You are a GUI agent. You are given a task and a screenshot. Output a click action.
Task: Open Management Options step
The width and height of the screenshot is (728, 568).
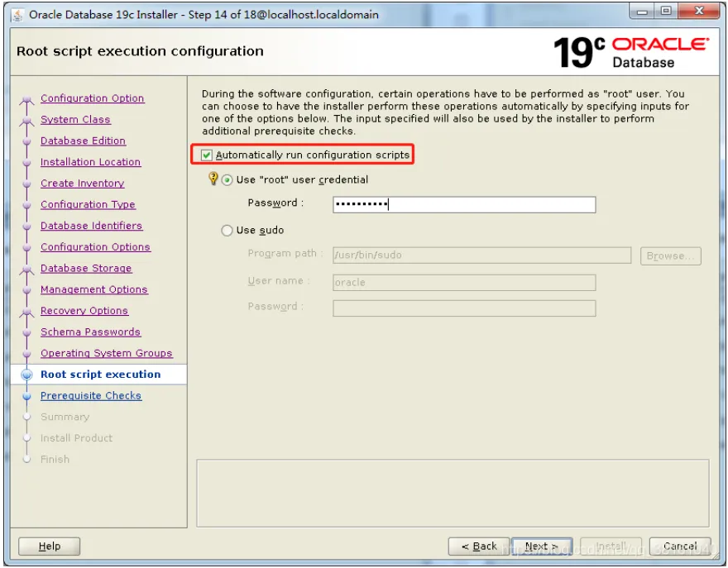94,289
